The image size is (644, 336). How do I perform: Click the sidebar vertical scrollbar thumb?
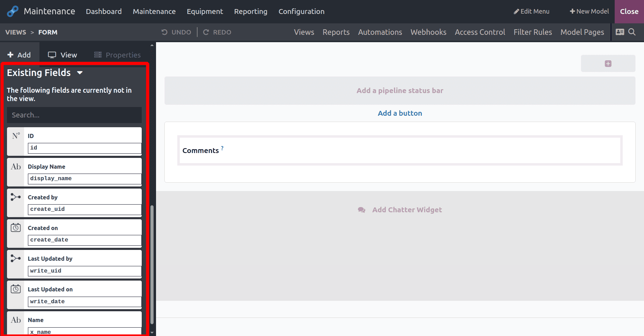(152, 265)
